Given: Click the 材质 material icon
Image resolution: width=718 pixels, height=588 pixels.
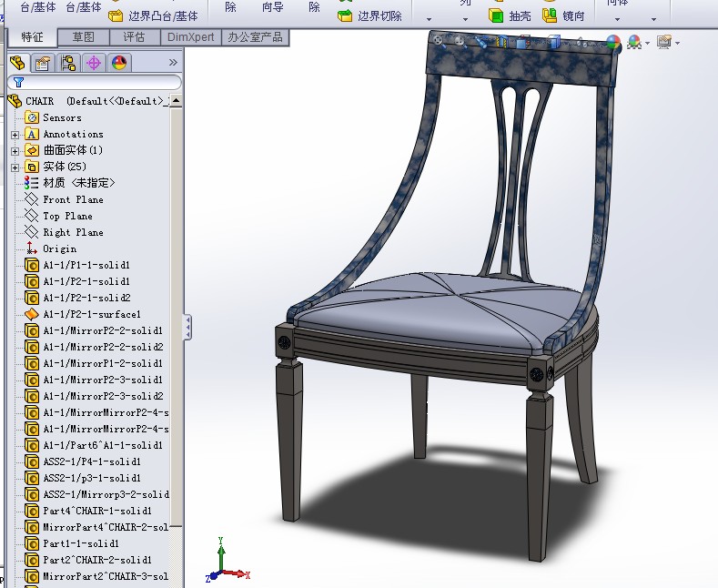Looking at the screenshot, I should [x=32, y=183].
